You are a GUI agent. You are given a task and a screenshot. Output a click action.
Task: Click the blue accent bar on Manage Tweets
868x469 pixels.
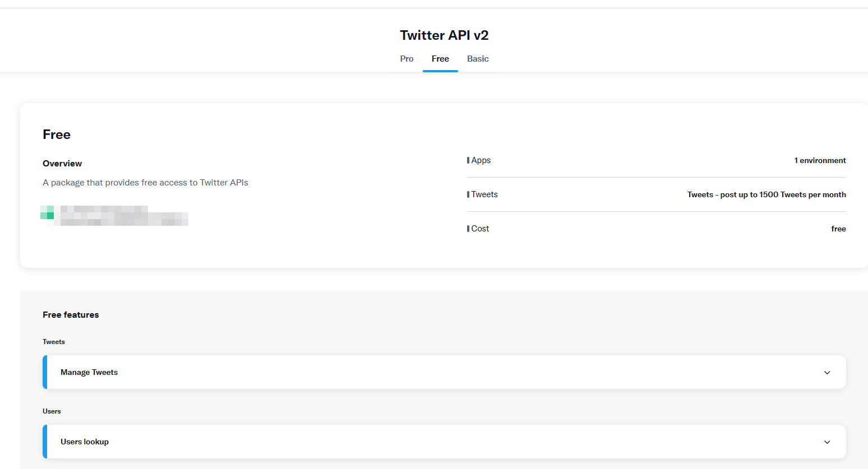point(44,372)
